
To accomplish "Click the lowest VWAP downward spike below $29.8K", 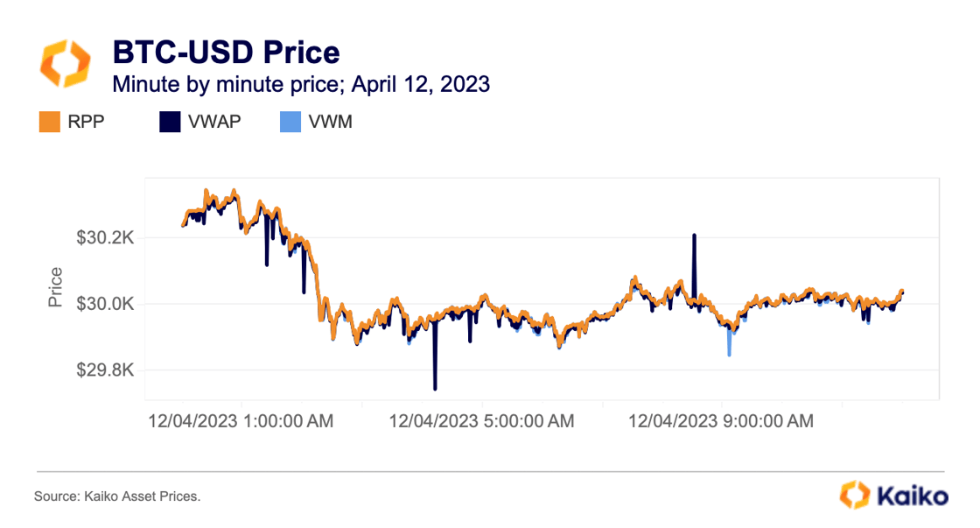I will [x=435, y=384].
